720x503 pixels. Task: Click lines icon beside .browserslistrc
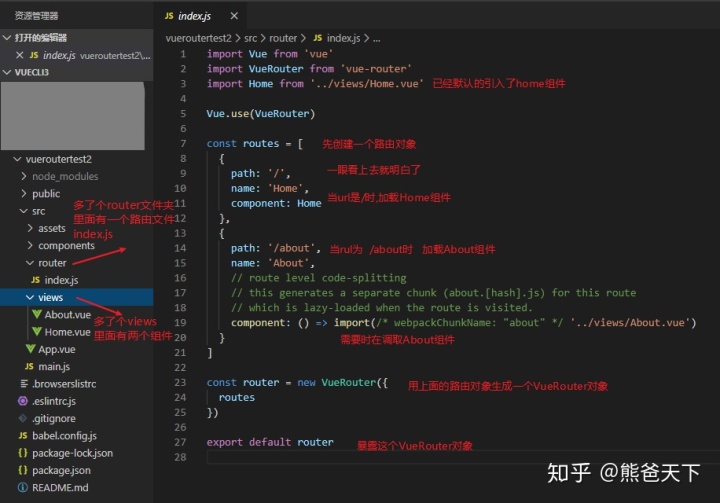click(24, 384)
